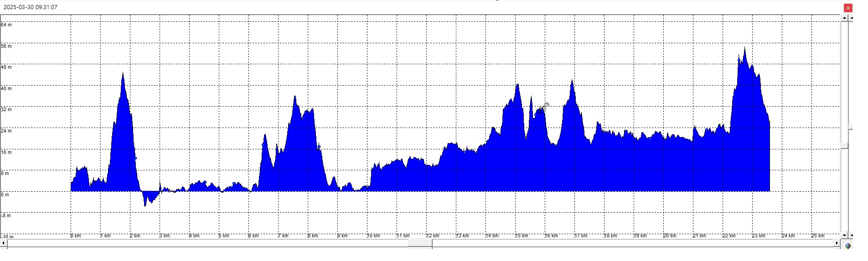
Task: Click the 22 km distance label
Action: tap(729, 235)
